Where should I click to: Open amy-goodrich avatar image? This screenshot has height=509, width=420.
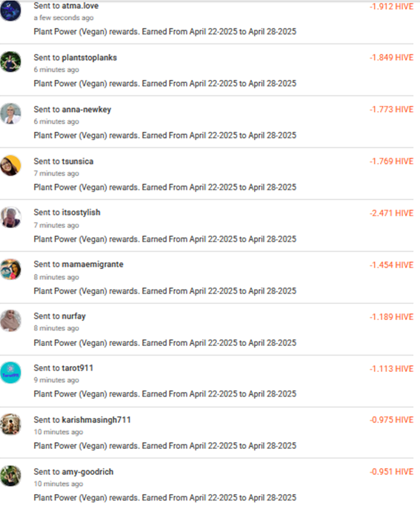[10, 476]
